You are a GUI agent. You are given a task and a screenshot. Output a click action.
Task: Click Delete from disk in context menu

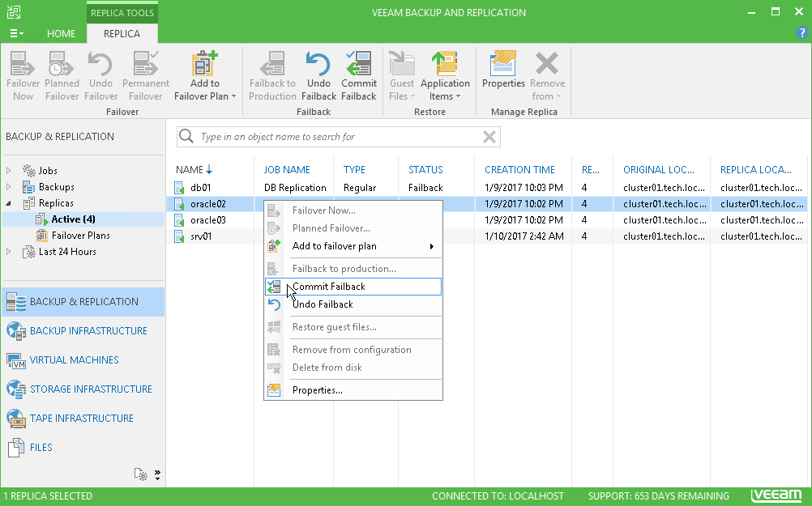(353, 368)
